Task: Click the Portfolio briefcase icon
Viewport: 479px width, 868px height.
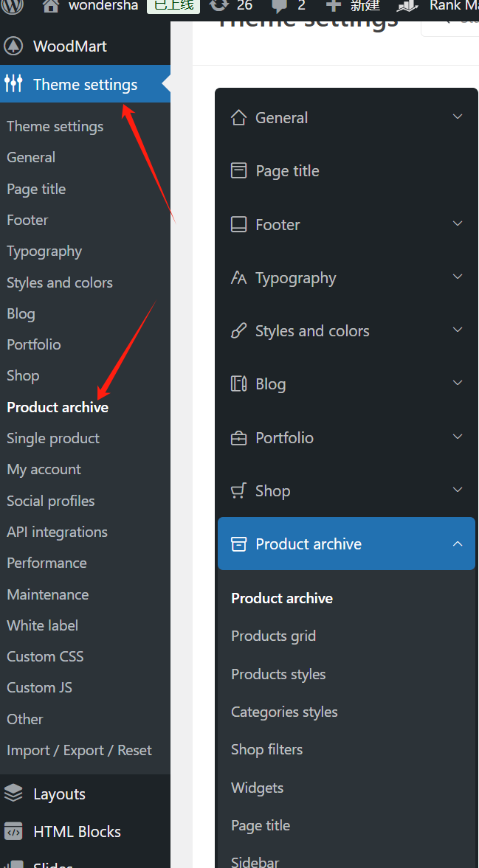Action: [x=238, y=438]
